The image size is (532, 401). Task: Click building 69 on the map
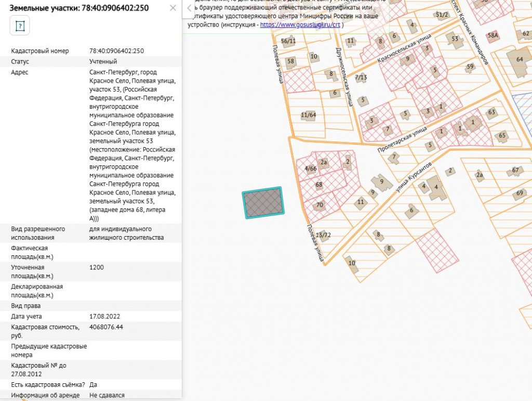coord(520,193)
